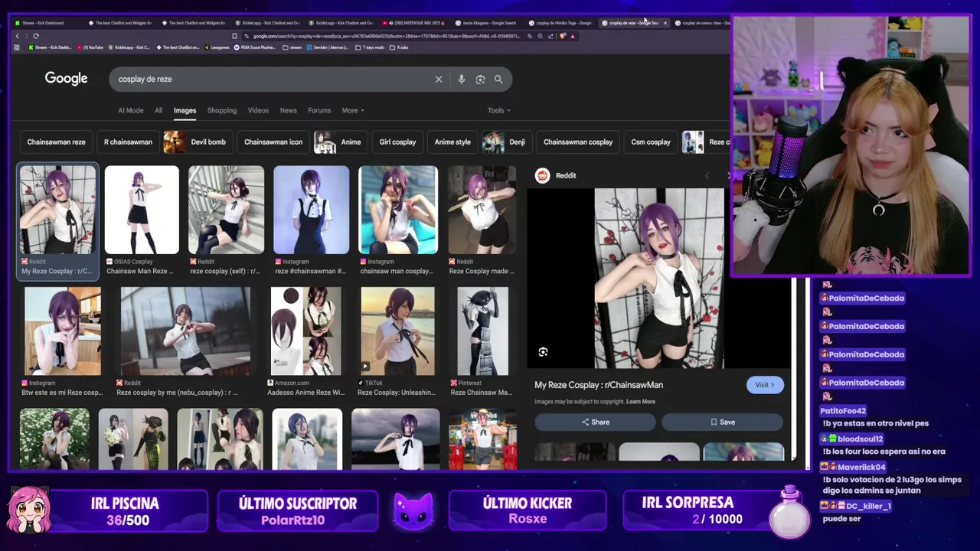Viewport: 980px width, 551px height.
Task: Show previous image in preview panel
Action: point(707,176)
